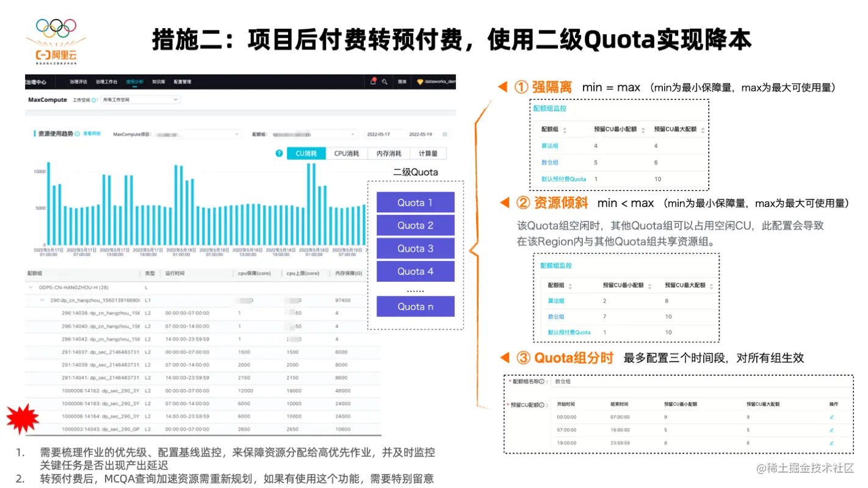
Task: Click 默认预付费Quota link below 数仓组 5/6
Action: tap(564, 179)
